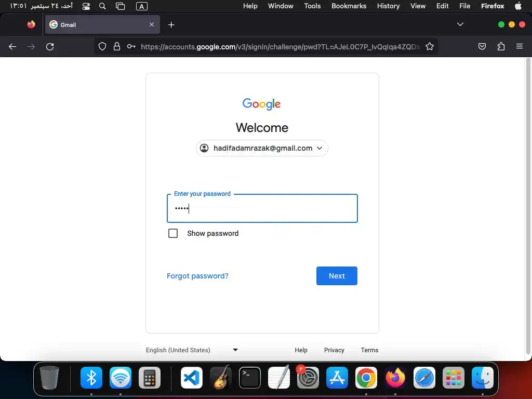The height and width of the screenshot is (399, 532).
Task: Switch account via hadifadamrazak@gmail.com dropdown
Action: pos(262,148)
